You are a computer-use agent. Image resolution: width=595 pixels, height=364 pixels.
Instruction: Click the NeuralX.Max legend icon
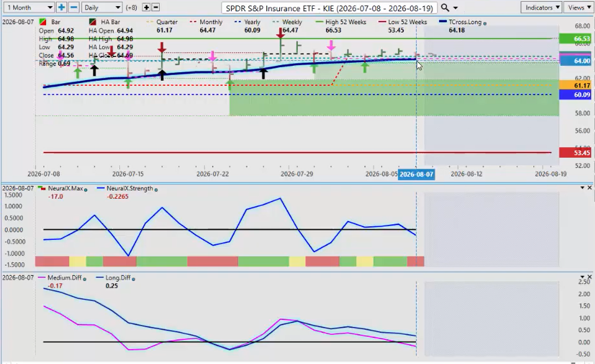[42, 188]
